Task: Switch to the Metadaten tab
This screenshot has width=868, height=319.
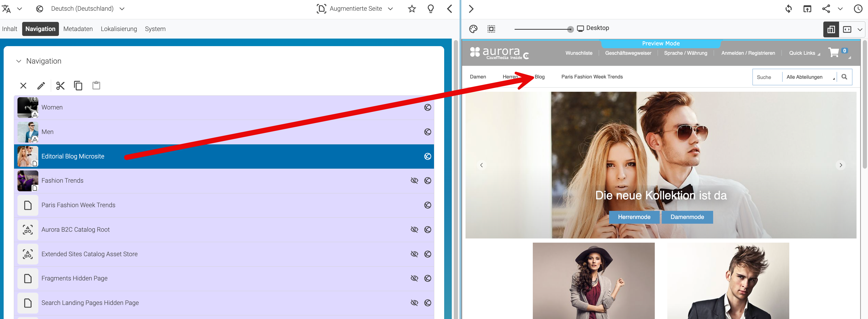Action: click(x=78, y=29)
